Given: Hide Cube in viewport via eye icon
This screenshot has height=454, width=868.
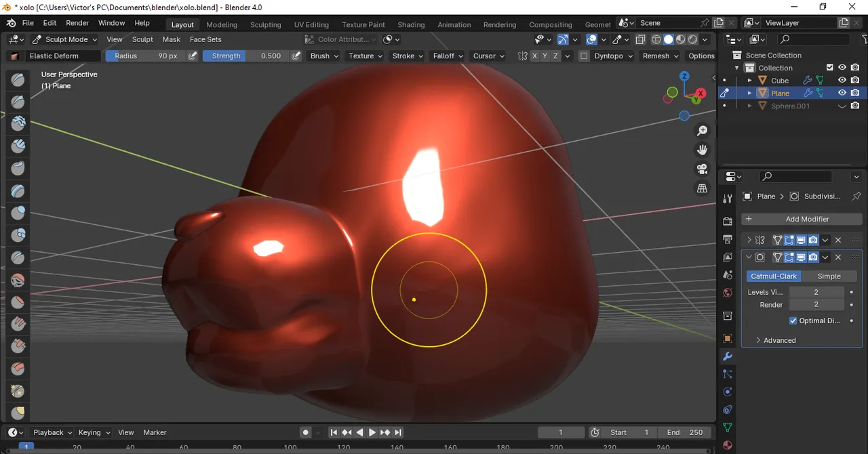Looking at the screenshot, I should 842,80.
